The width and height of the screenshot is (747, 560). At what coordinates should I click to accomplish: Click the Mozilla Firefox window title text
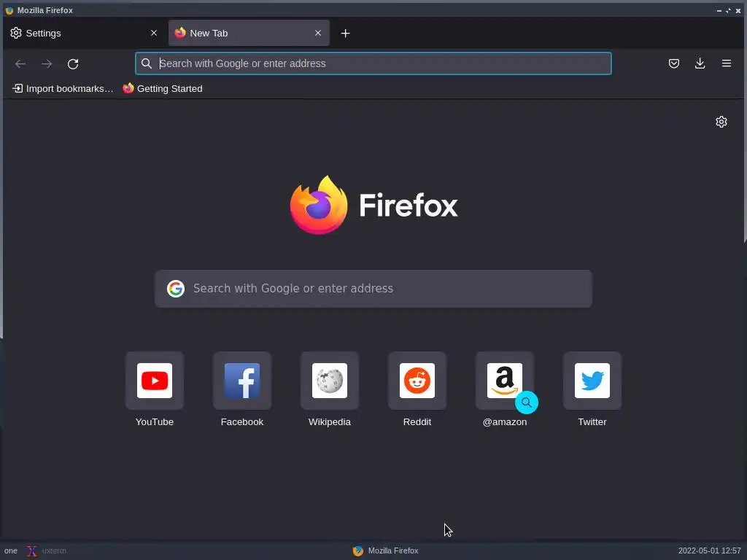point(44,10)
